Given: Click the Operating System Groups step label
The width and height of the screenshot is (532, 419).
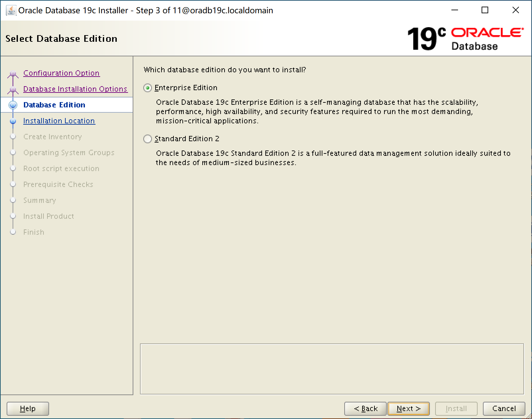Looking at the screenshot, I should point(69,152).
